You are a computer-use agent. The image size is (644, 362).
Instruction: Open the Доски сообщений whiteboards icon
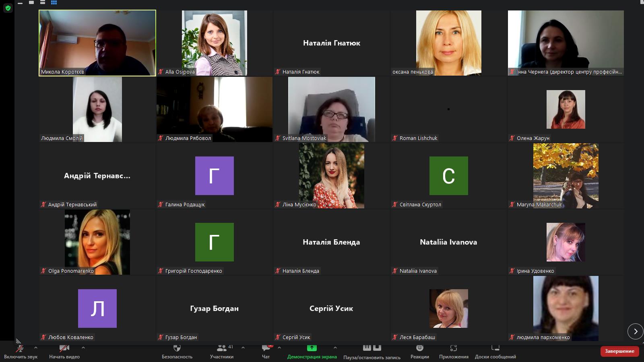click(x=495, y=348)
